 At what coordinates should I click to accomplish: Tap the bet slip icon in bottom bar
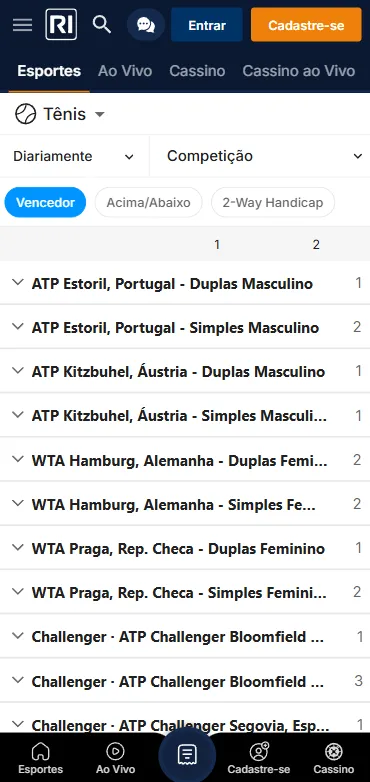(x=187, y=755)
